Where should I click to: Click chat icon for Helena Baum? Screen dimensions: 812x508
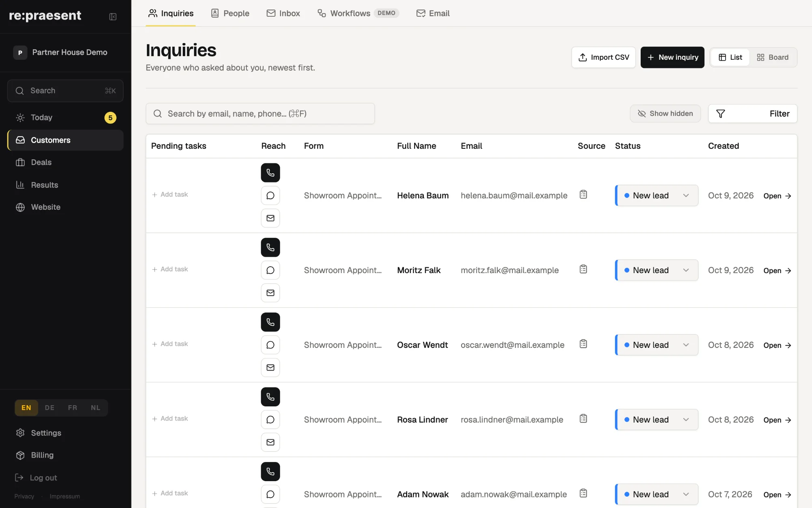[x=270, y=195]
